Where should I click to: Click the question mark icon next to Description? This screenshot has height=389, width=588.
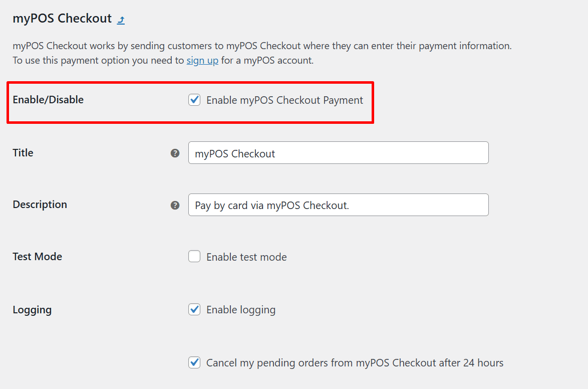point(175,205)
